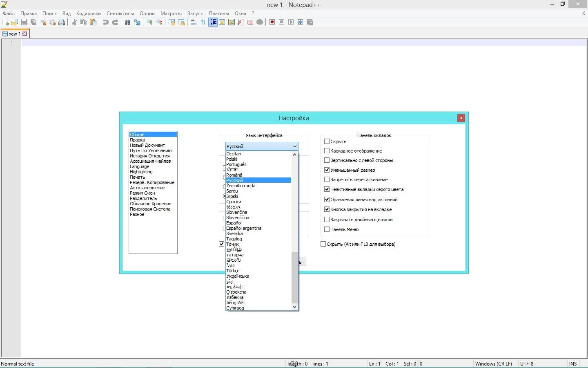The height and width of the screenshot is (368, 588).
Task: Select Автозавершение settings category
Action: point(153,188)
